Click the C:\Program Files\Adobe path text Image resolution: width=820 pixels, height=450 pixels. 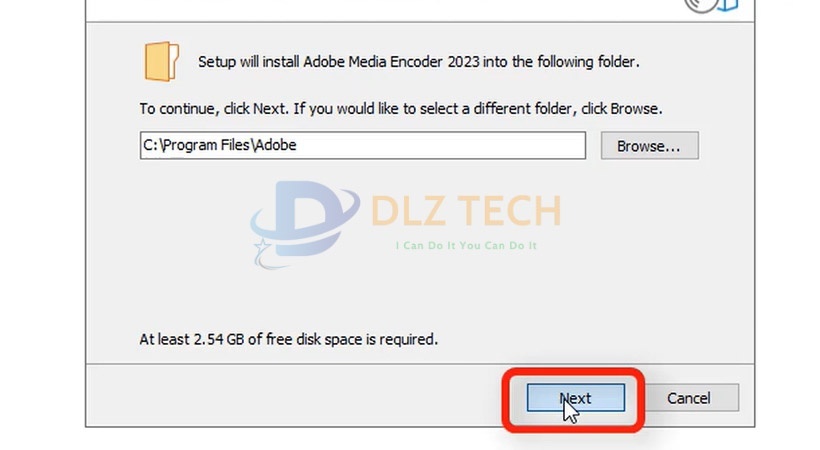point(220,145)
